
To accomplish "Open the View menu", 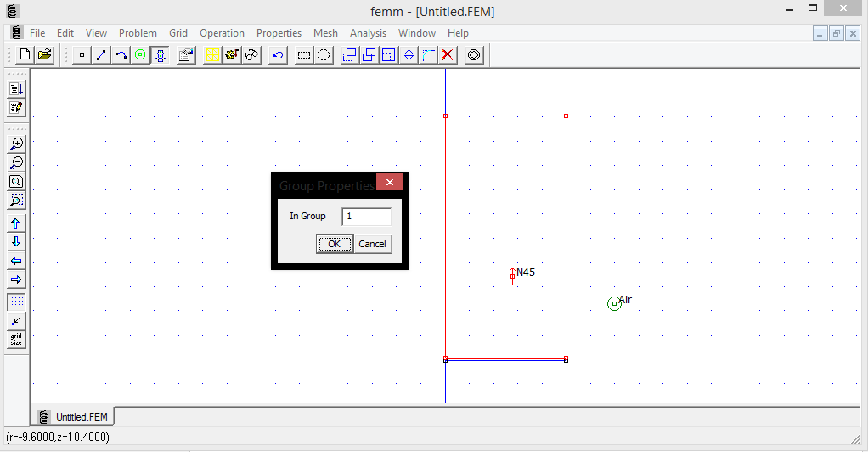I will point(96,33).
